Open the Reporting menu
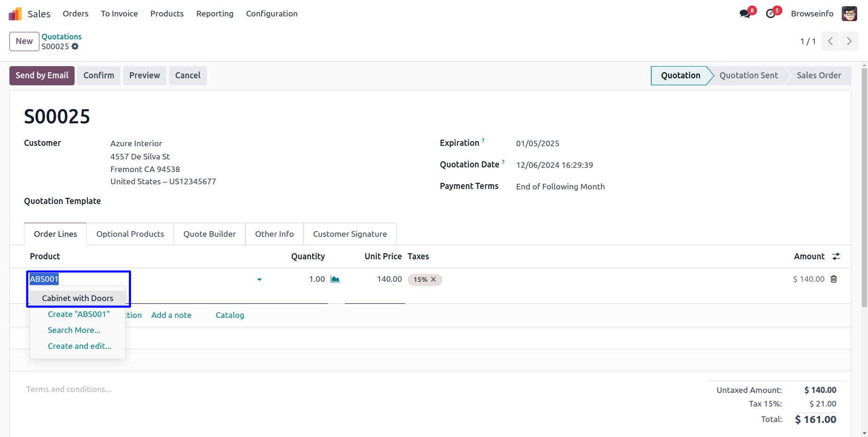 click(x=214, y=14)
